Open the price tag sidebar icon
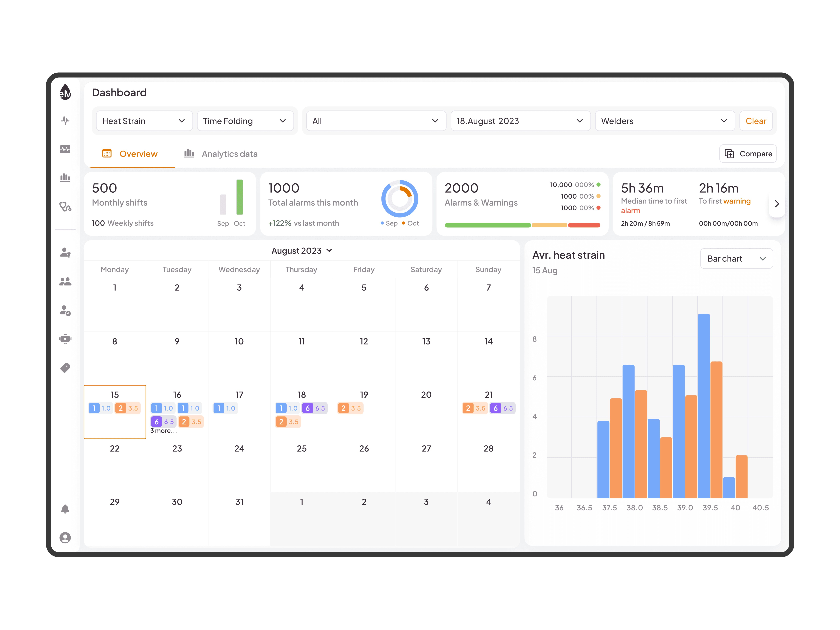 tap(65, 368)
